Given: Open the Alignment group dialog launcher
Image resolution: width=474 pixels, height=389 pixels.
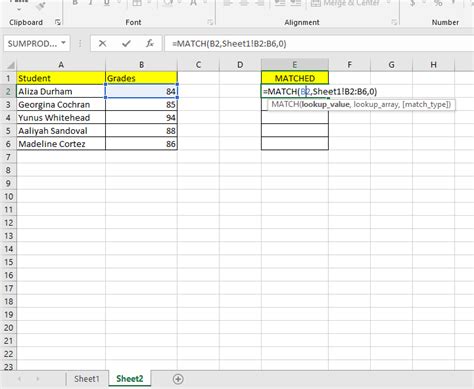Looking at the screenshot, I should pyautogui.click(x=394, y=22).
